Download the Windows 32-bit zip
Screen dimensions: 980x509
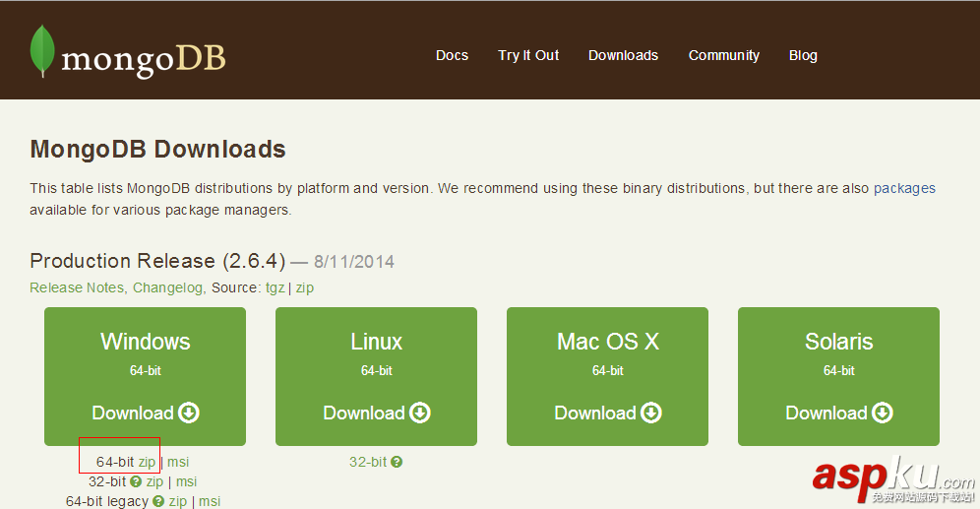point(155,481)
